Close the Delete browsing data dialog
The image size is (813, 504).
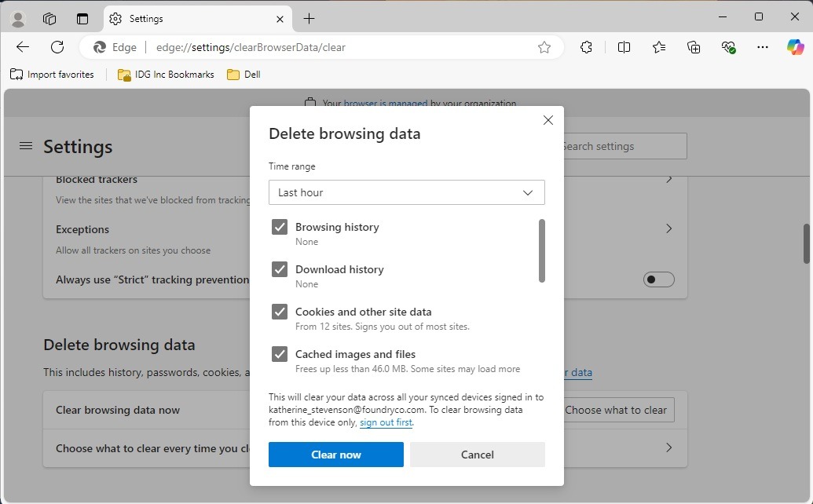tap(548, 120)
